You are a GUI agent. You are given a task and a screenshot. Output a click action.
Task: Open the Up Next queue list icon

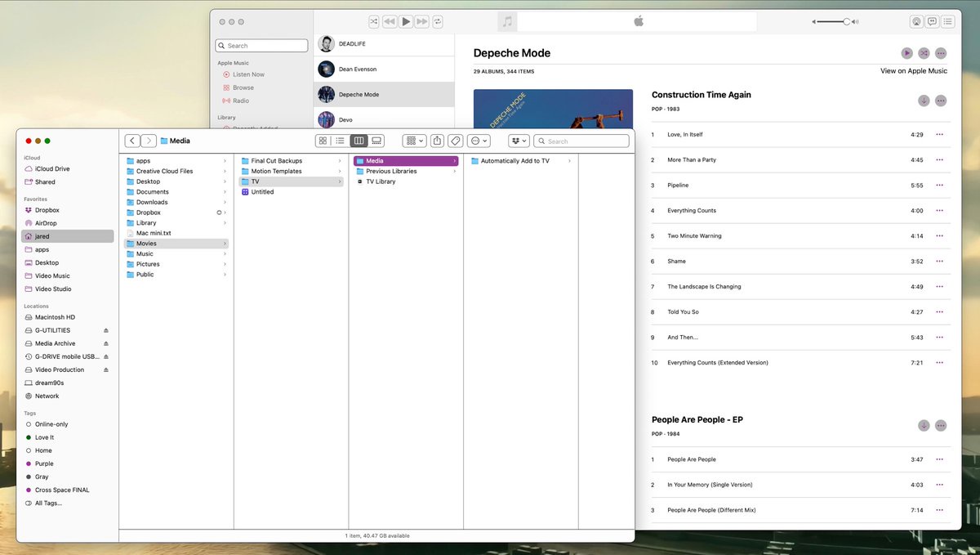tap(949, 22)
